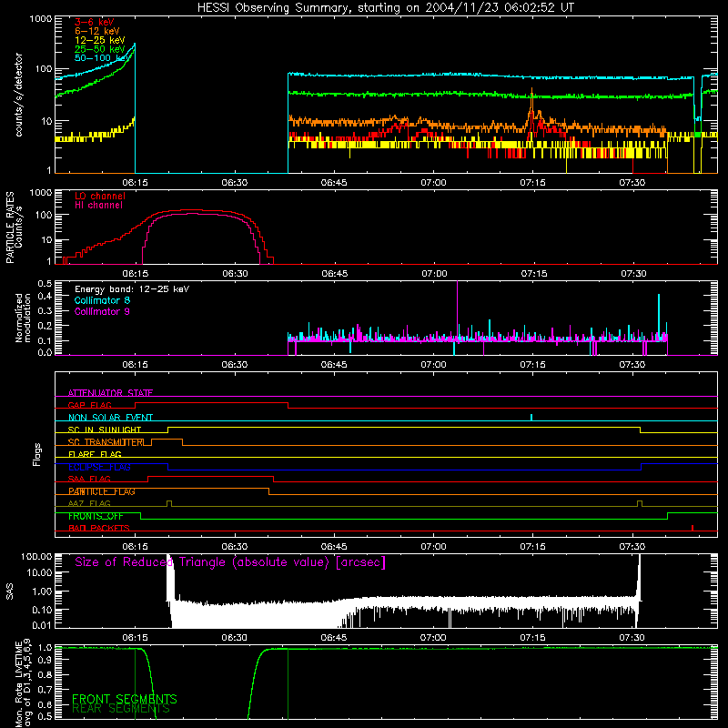Select the LO channel legend label
Screen dimensions: 728x728
click(100, 196)
